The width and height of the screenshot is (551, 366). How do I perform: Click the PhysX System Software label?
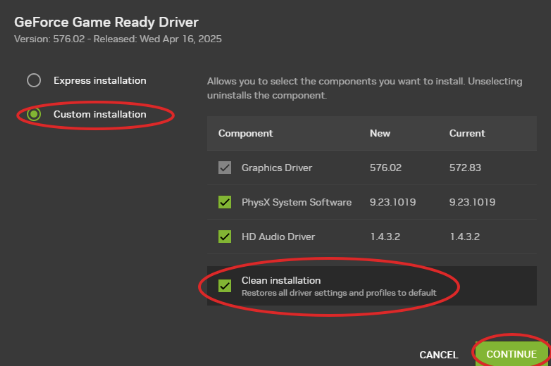(296, 202)
